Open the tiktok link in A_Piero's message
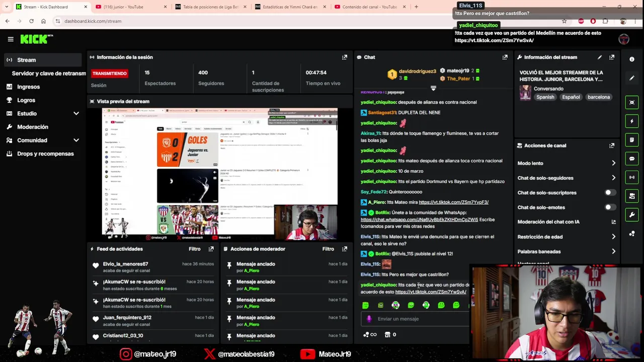644x362 pixels. click(x=453, y=202)
